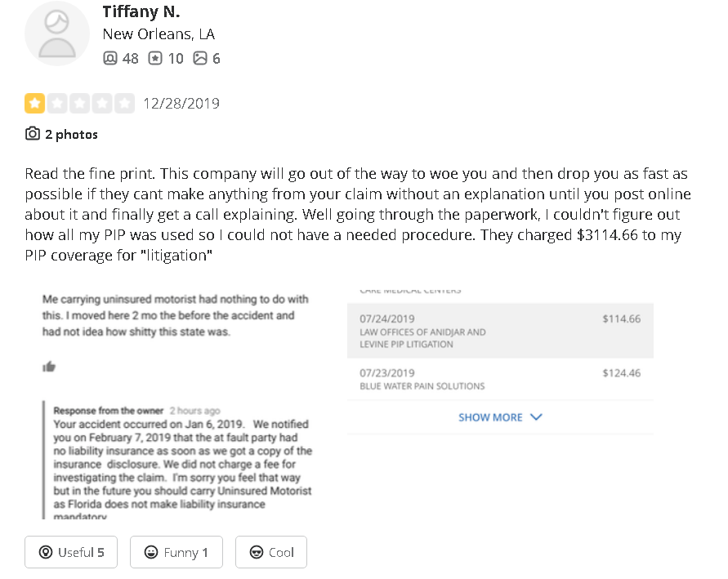Select the Blue Water Pain Solutions entry
728x579 pixels.
500,380
